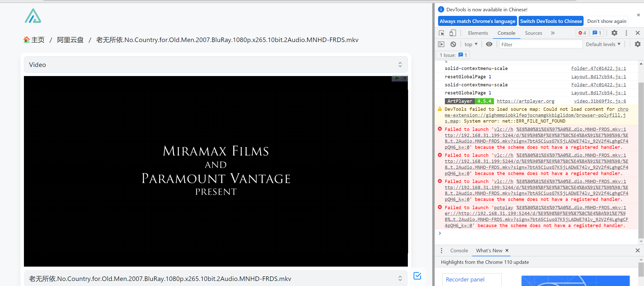This screenshot has width=644, height=286.
Task: Open DevTools settings gear
Action: 614,33
